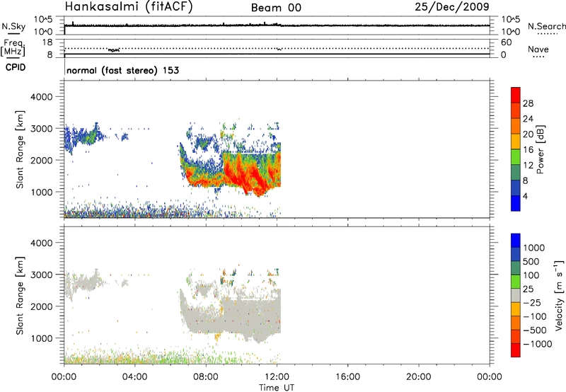Click the '12:00' time axis label

[x=277, y=377]
